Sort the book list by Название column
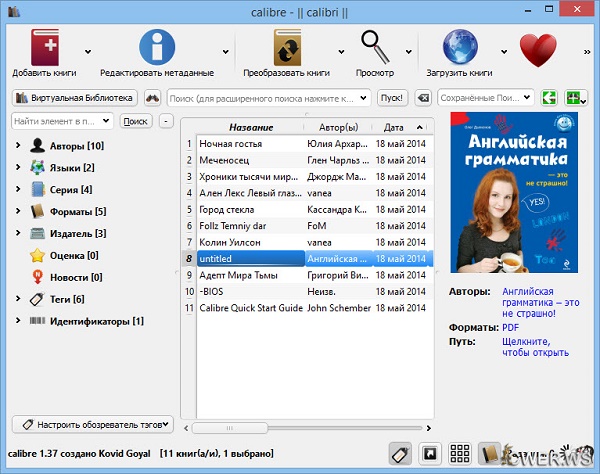600x474 pixels. (x=251, y=127)
